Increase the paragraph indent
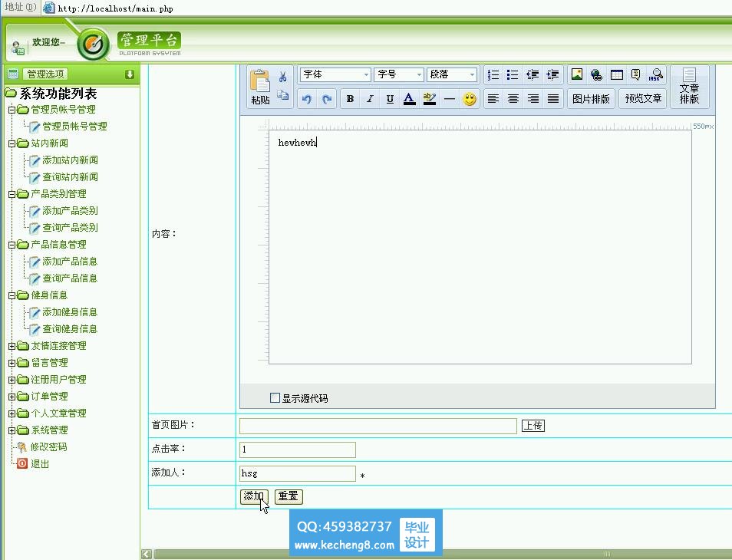Image resolution: width=732 pixels, height=560 pixels. coord(552,74)
